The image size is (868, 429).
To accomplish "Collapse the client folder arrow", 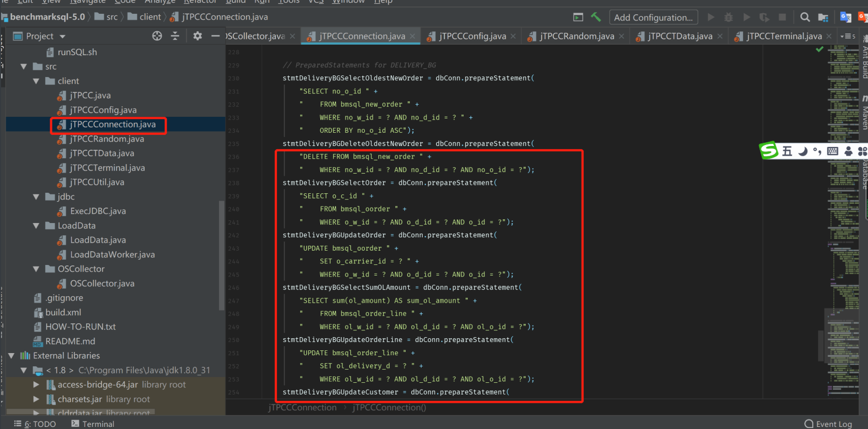I will (36, 81).
